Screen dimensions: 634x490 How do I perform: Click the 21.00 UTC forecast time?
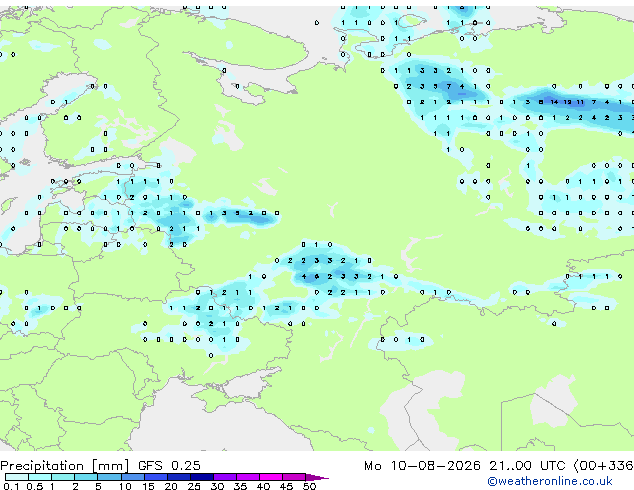526,466
